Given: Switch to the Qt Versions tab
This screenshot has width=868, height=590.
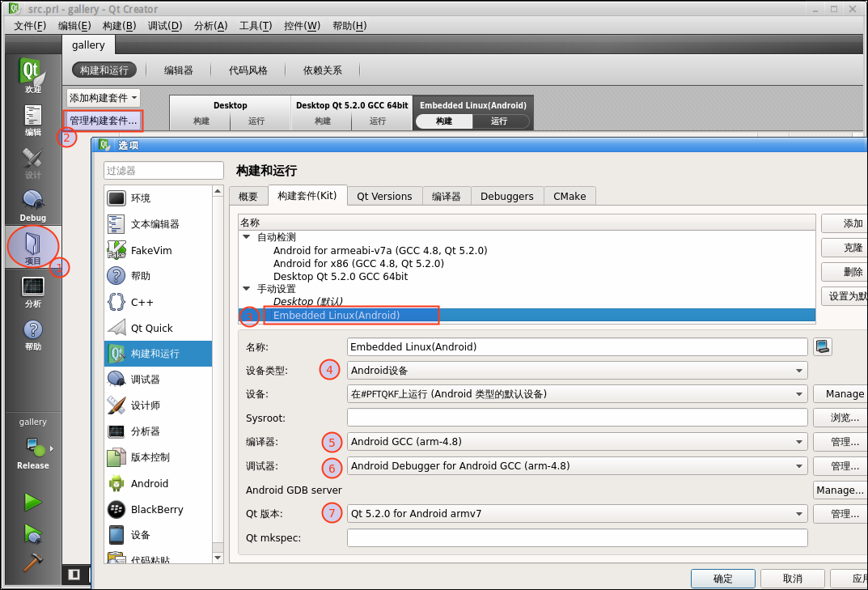Looking at the screenshot, I should 384,196.
